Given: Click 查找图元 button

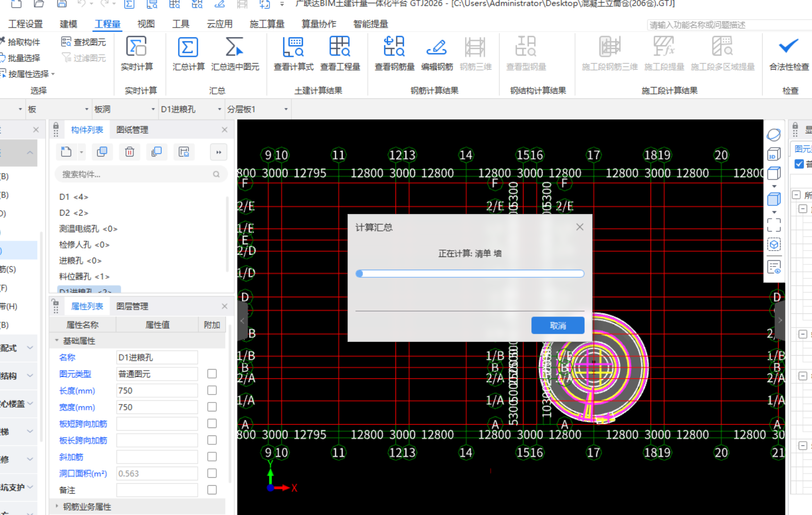Looking at the screenshot, I should coord(83,42).
